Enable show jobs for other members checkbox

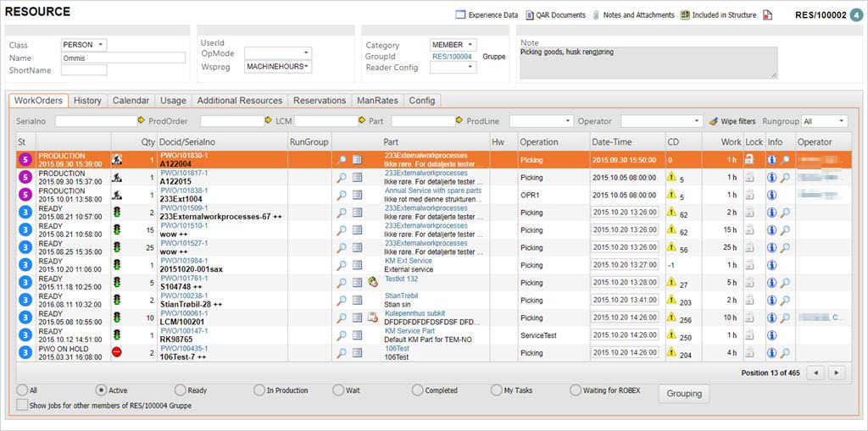point(21,406)
